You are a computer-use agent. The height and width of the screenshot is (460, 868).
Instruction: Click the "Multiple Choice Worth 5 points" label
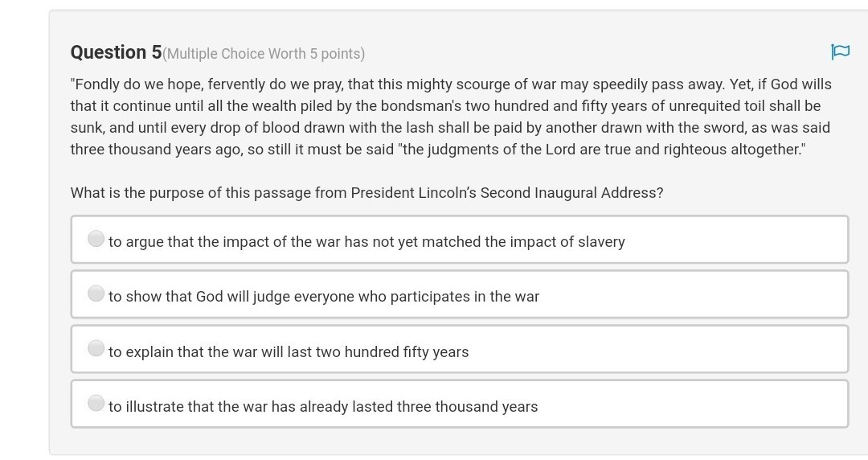(264, 54)
